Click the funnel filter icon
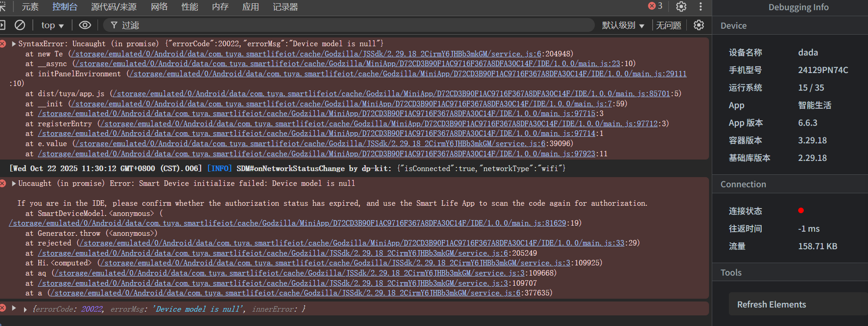The height and width of the screenshot is (326, 868). click(x=114, y=25)
